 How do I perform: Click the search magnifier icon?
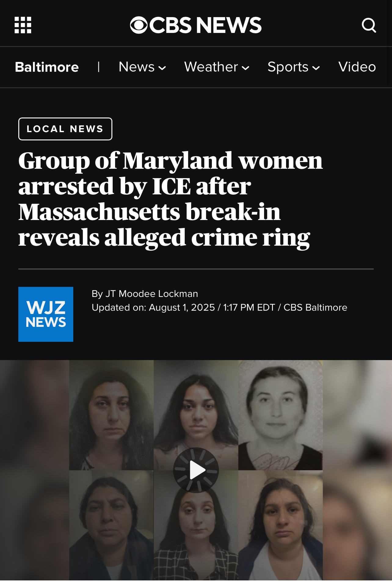[x=369, y=25]
